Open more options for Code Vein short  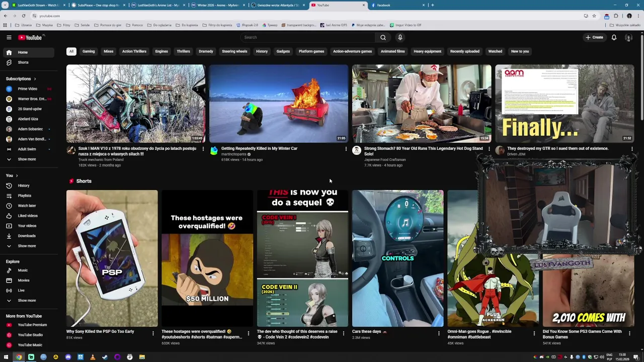point(343,333)
